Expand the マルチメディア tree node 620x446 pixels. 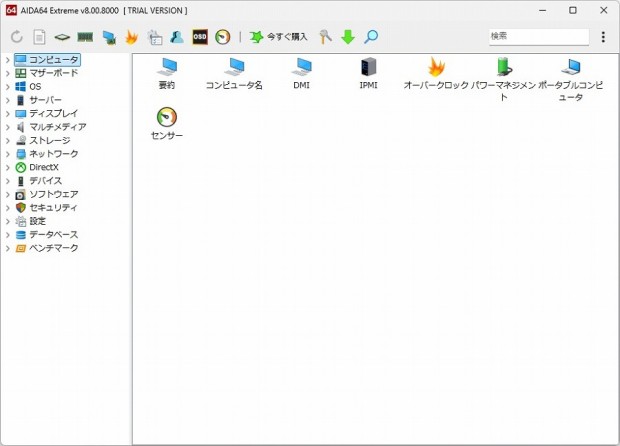[8, 127]
